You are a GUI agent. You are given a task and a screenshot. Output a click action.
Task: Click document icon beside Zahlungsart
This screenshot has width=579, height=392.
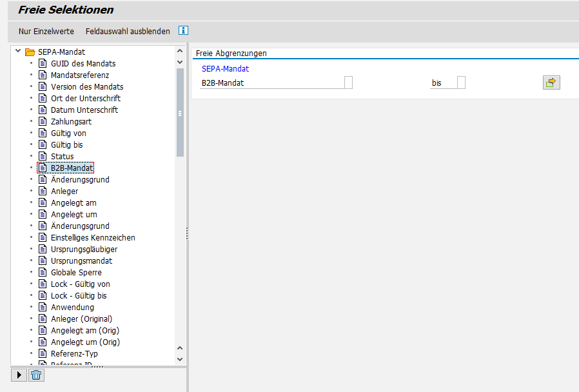coord(43,122)
